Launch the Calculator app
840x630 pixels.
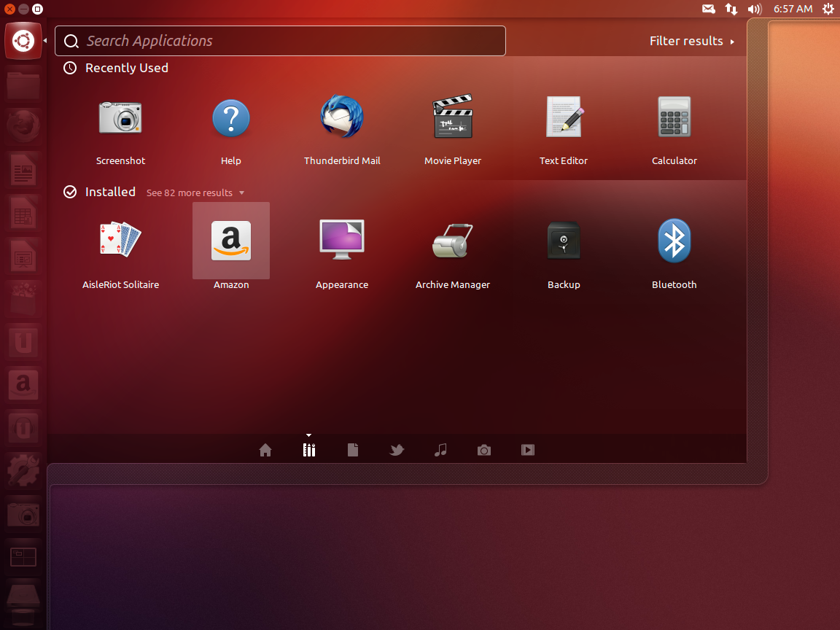tap(674, 117)
